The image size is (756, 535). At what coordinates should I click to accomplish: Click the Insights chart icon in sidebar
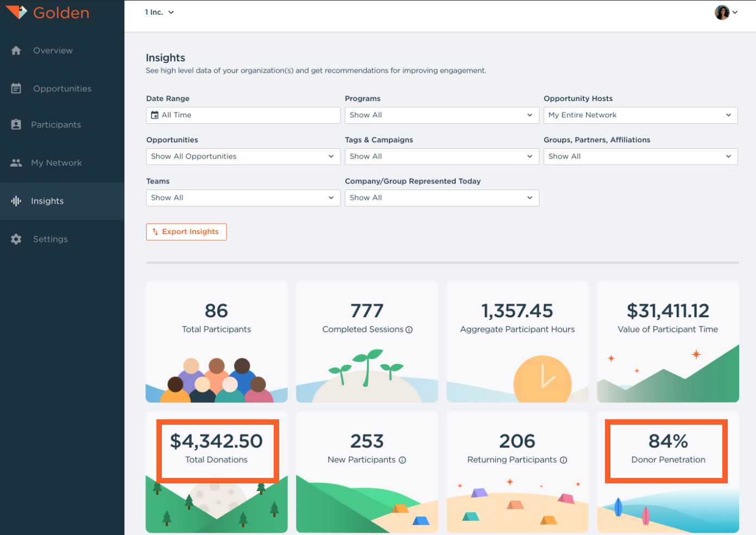point(16,200)
